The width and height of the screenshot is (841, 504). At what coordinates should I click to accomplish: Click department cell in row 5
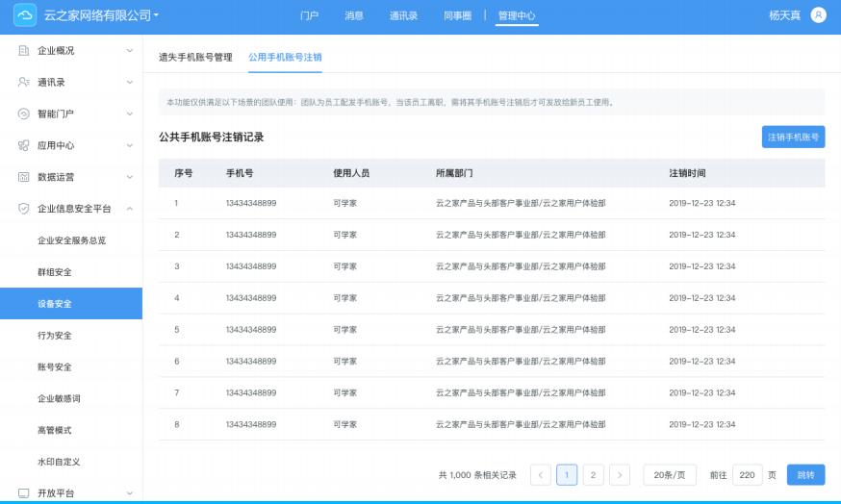click(521, 330)
